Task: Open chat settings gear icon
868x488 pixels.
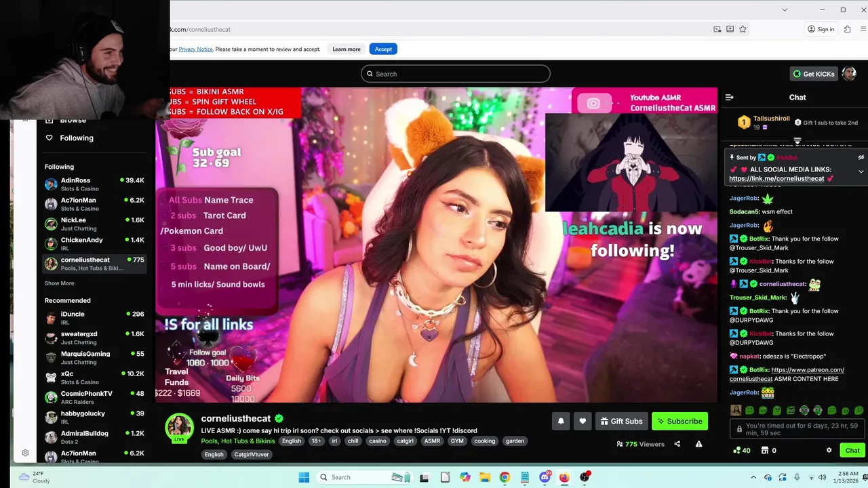Action: (829, 450)
